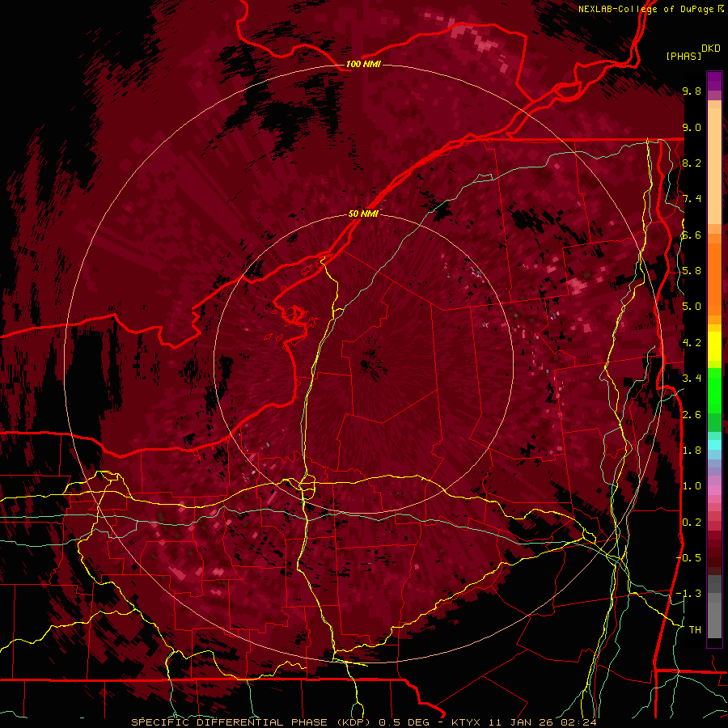Click the 4.2 value on color scale
This screenshot has height=728, width=728.
(x=692, y=343)
